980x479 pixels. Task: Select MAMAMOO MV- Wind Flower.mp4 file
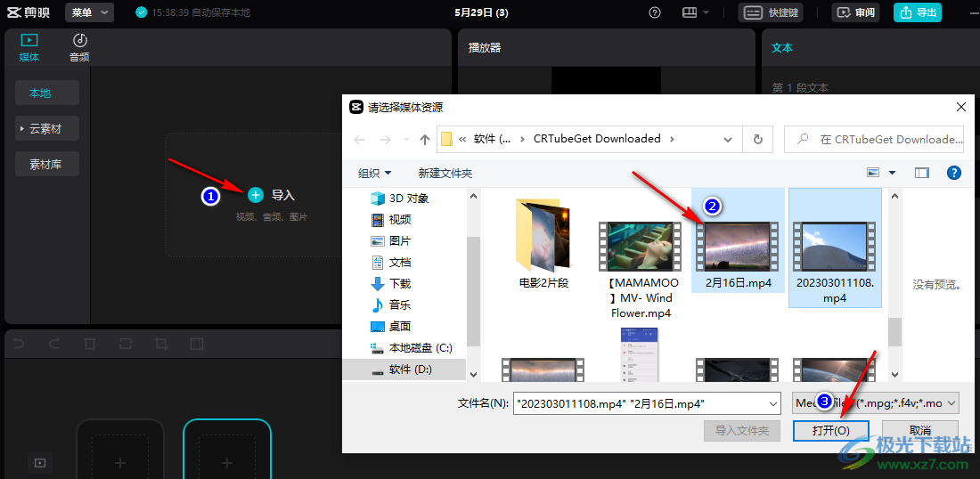[x=640, y=269]
